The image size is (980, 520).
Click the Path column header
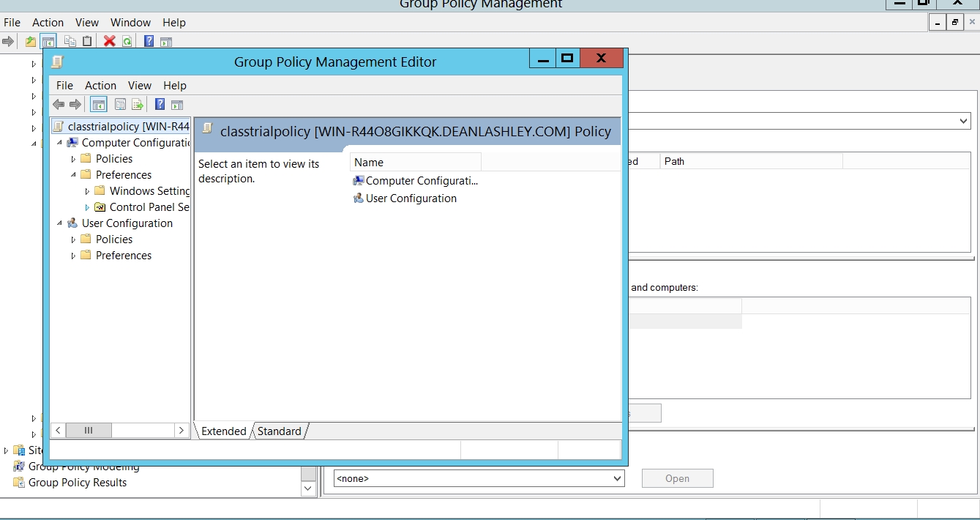pos(751,161)
